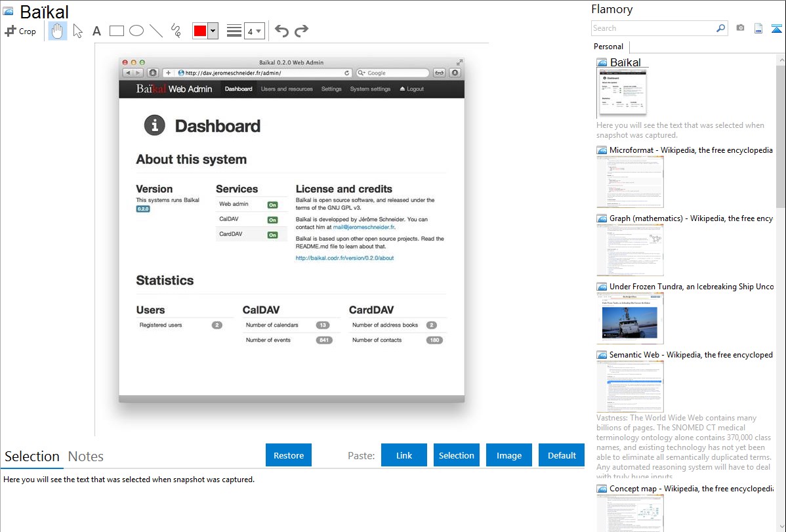
Task: Redo the last edit
Action: click(301, 31)
